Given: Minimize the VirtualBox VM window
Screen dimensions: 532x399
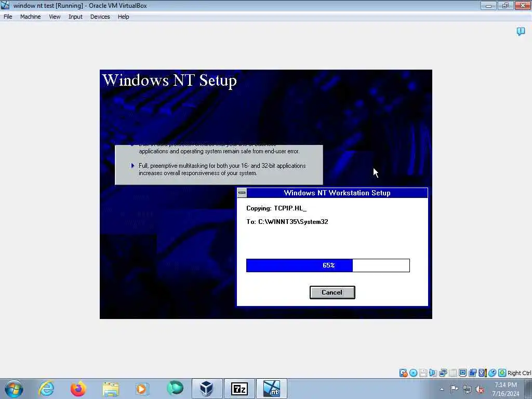Looking at the screenshot, I should pyautogui.click(x=488, y=5).
